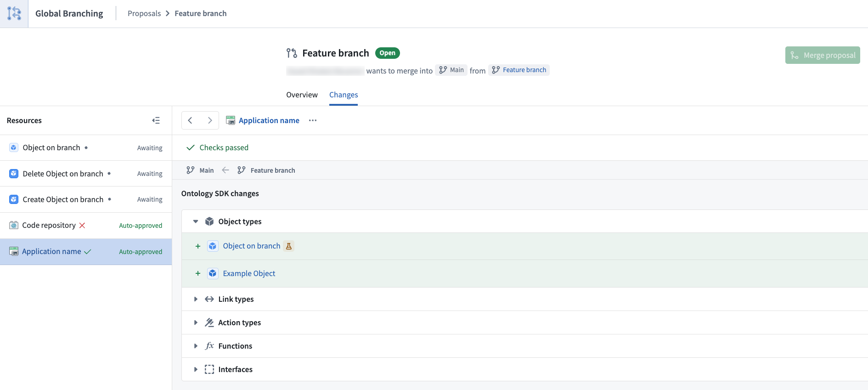
Task: Click the Application name icon in header
Action: coord(231,120)
